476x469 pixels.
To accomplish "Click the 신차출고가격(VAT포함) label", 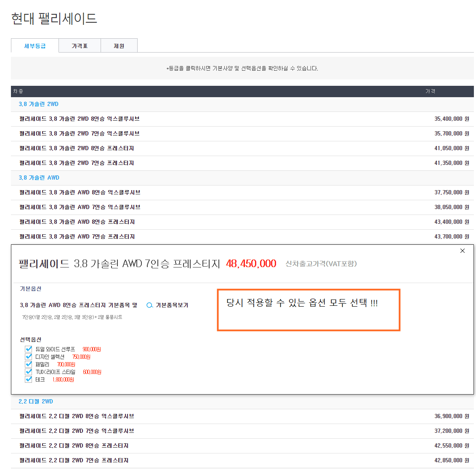I will tap(321, 264).
